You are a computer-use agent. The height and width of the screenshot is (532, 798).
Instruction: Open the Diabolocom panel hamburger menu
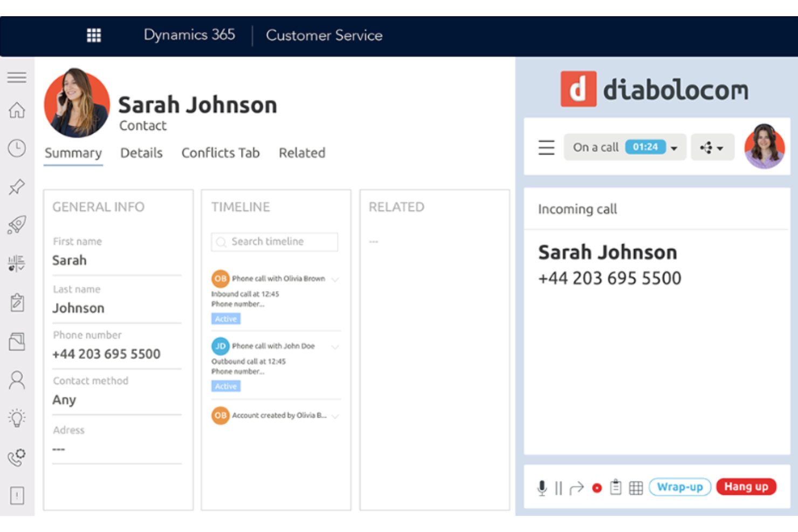click(x=546, y=147)
